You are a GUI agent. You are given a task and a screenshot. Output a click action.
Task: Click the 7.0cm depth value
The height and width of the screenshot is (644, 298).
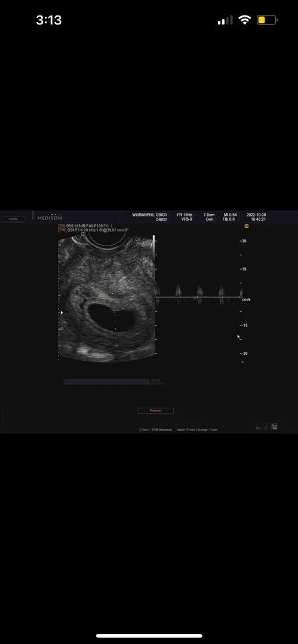point(209,215)
